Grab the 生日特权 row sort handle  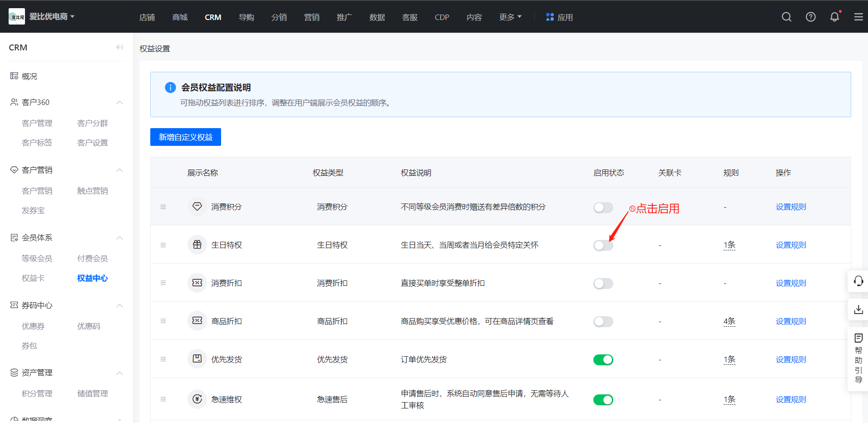[x=163, y=245]
